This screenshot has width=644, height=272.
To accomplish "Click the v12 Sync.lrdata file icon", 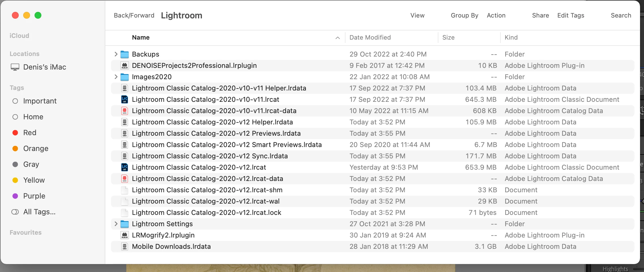I will (x=125, y=156).
